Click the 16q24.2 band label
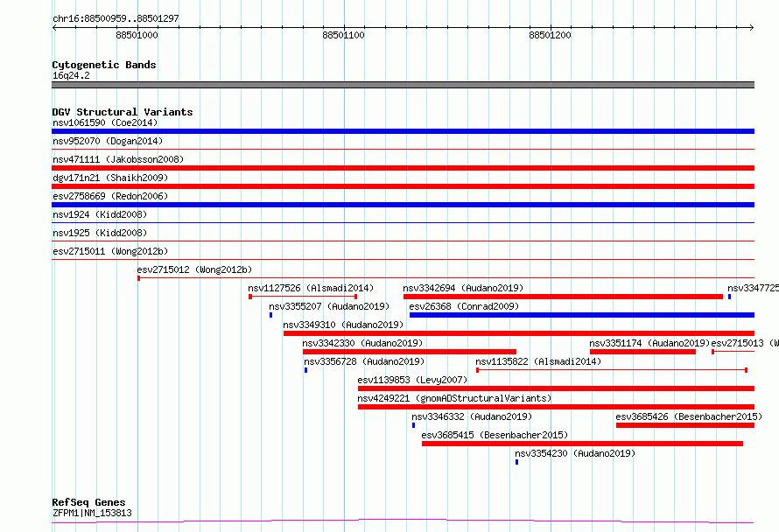The image size is (779, 532). pyautogui.click(x=71, y=75)
